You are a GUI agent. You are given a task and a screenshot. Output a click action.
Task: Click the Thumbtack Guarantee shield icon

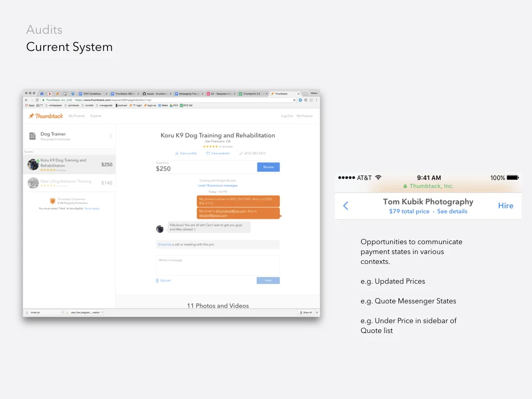coord(52,201)
